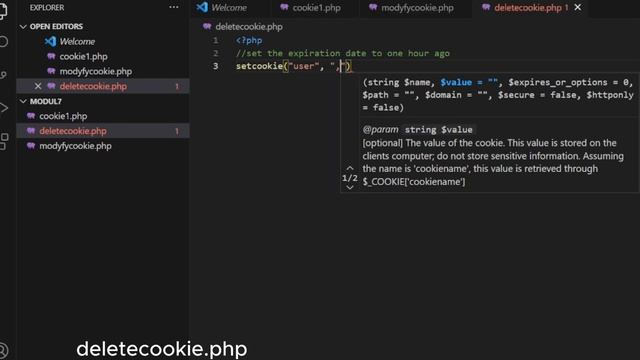Click the expiration date comment line

pyautogui.click(x=343, y=53)
